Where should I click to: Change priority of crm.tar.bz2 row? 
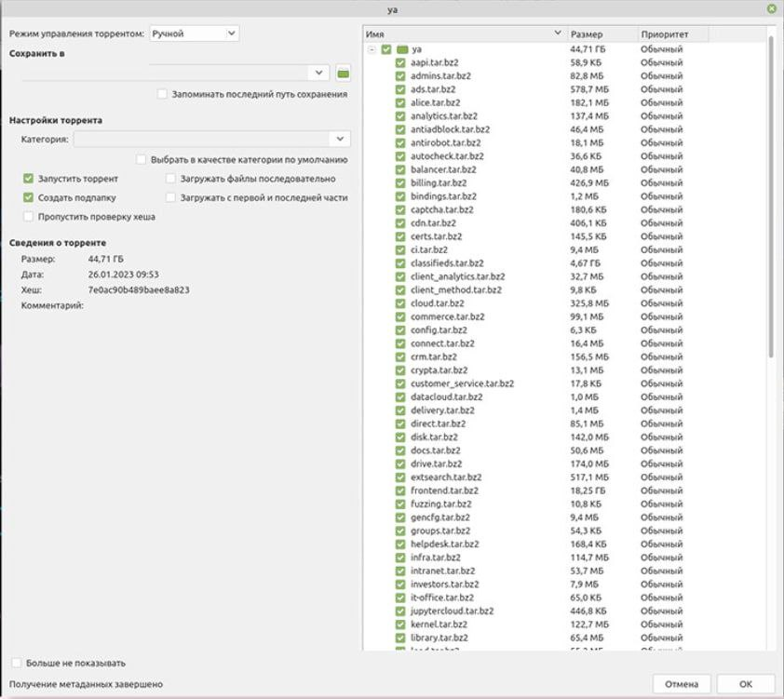[661, 356]
